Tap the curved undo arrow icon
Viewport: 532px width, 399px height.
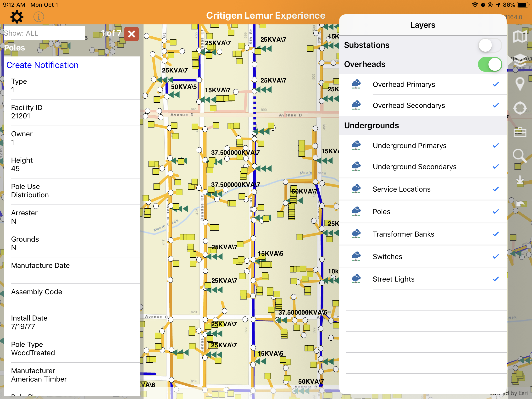521,204
